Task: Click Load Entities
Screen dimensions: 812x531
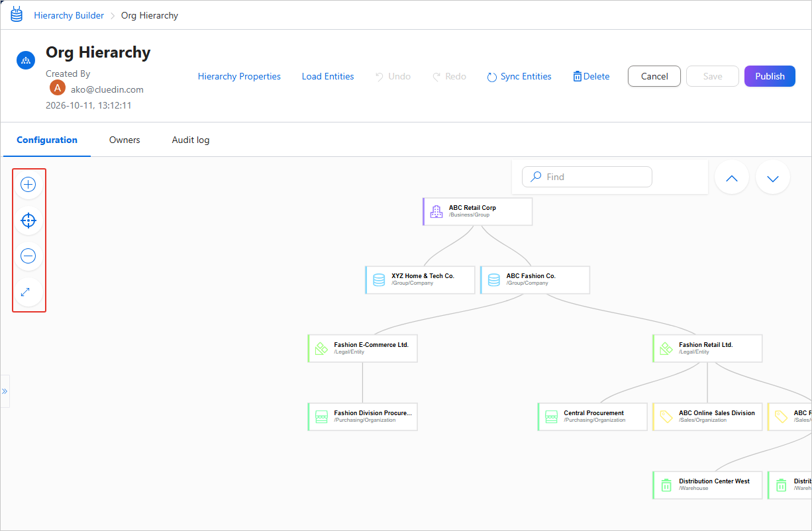Action: (328, 76)
